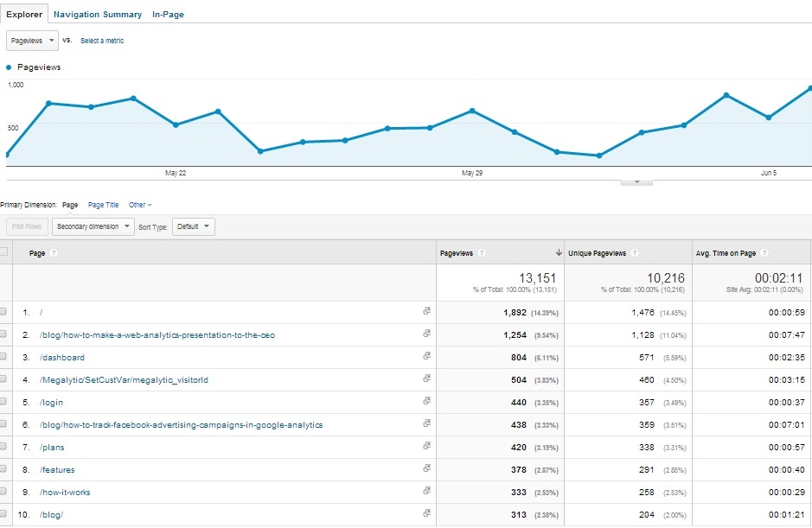Open the /blog/ page link

[x=52, y=514]
